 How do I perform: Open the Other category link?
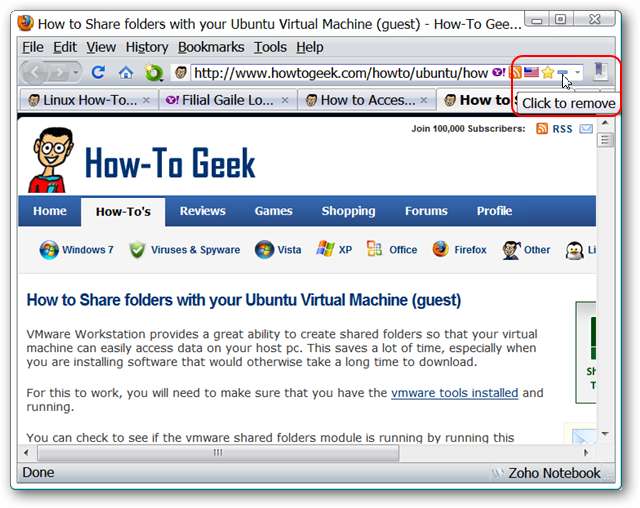537,250
